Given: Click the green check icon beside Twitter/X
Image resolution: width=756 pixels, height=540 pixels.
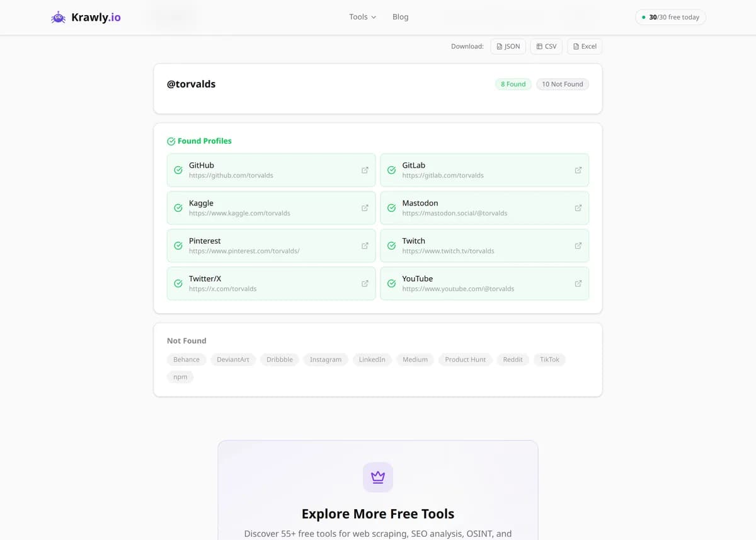Looking at the screenshot, I should (178, 284).
